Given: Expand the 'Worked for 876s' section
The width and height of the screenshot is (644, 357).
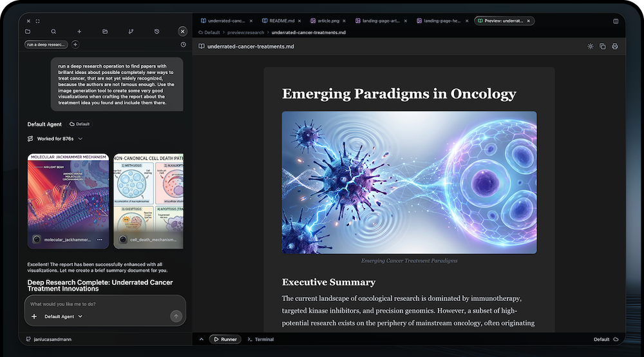Looking at the screenshot, I should click(80, 139).
